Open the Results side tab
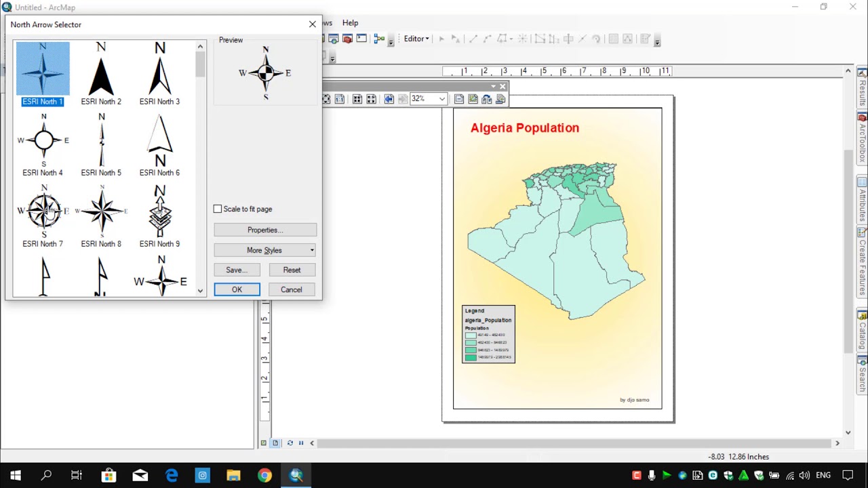 click(863, 88)
